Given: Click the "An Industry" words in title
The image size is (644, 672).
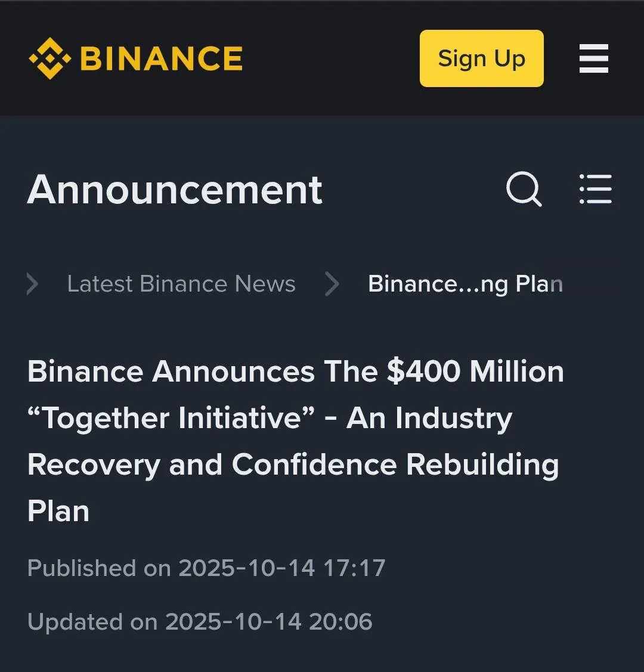Looking at the screenshot, I should point(429,418).
